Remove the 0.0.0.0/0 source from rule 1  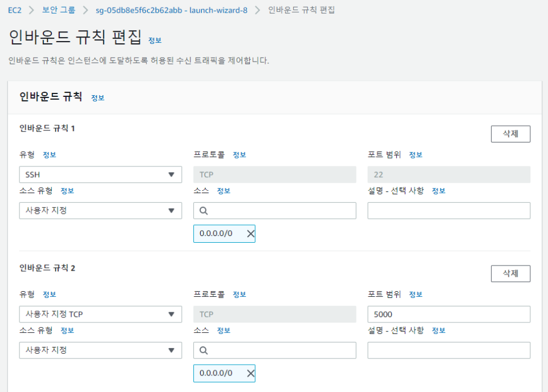[250, 234]
